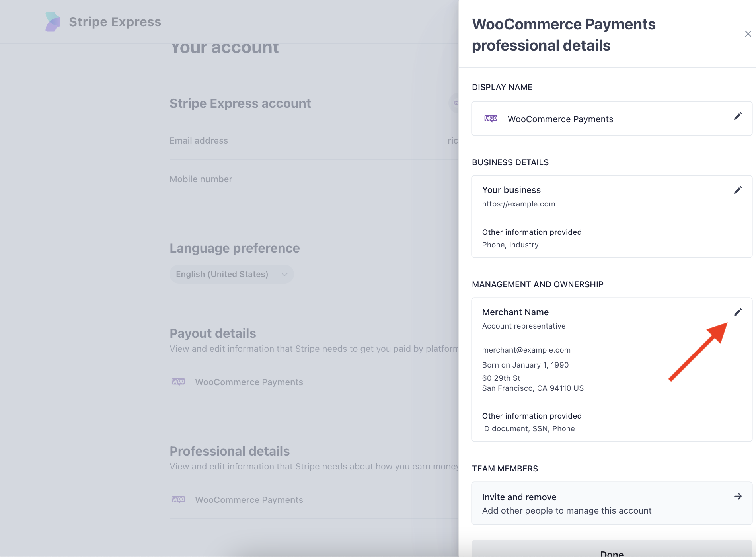This screenshot has height=557, width=756.
Task: Select the Invite and remove team members card
Action: 611,504
